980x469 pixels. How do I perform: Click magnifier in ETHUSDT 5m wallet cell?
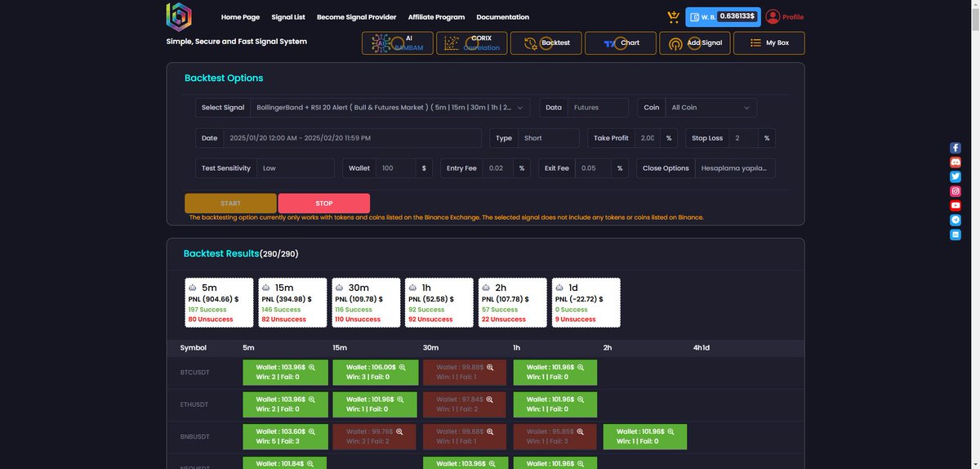(312, 400)
